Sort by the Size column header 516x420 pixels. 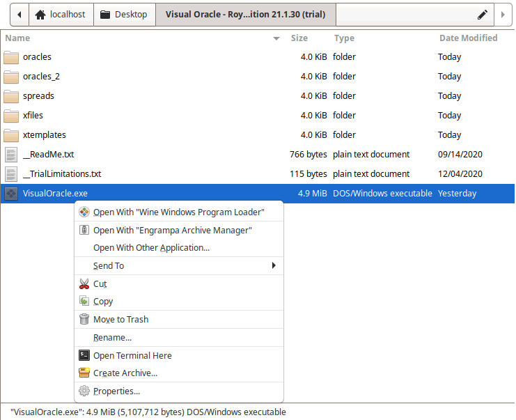coord(299,38)
